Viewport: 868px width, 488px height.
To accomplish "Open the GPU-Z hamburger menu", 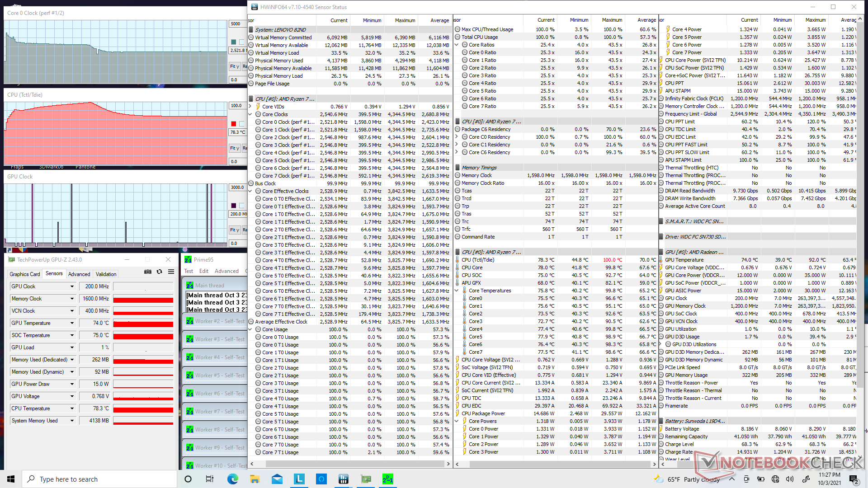I will pyautogui.click(x=171, y=272).
